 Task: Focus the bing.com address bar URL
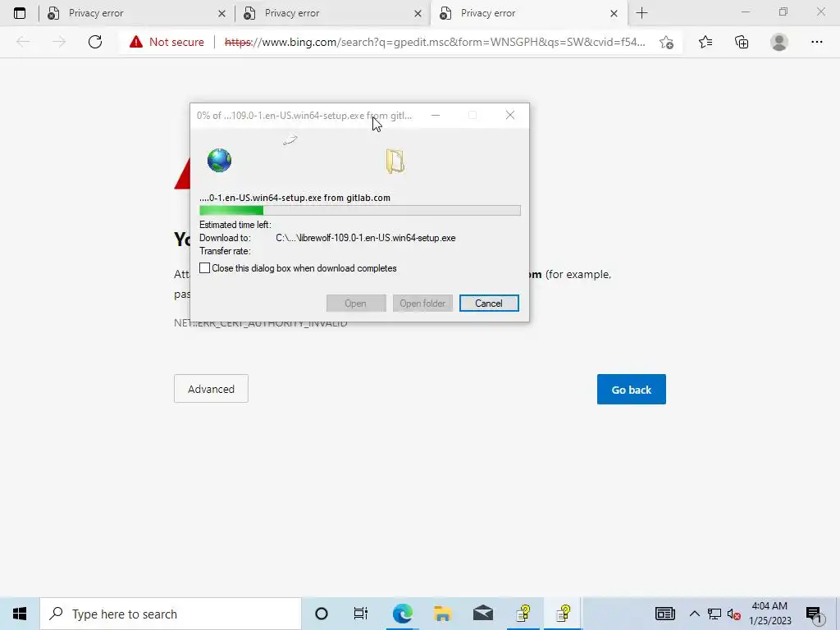435,42
